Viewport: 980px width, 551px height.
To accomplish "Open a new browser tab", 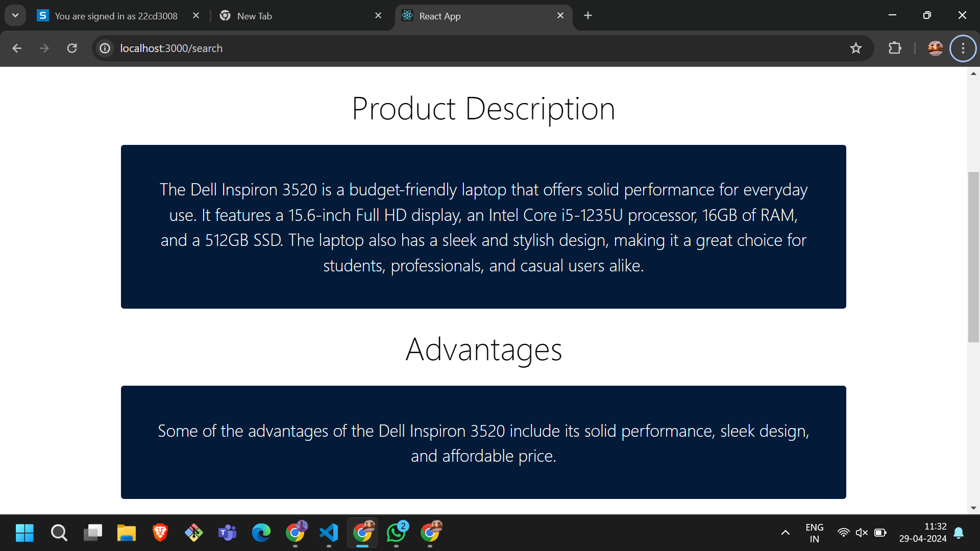I will click(x=588, y=15).
